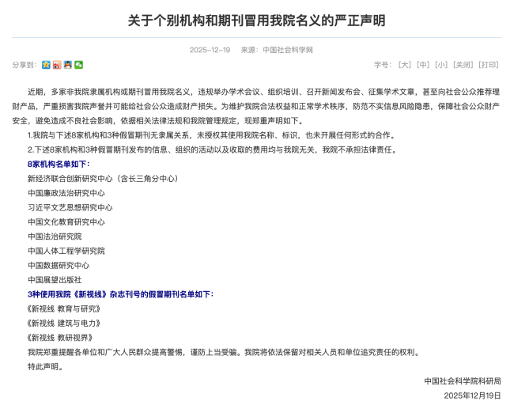Screen dimensions: 514x420
Task: Open source link 中国社会科学网
Action: point(288,50)
